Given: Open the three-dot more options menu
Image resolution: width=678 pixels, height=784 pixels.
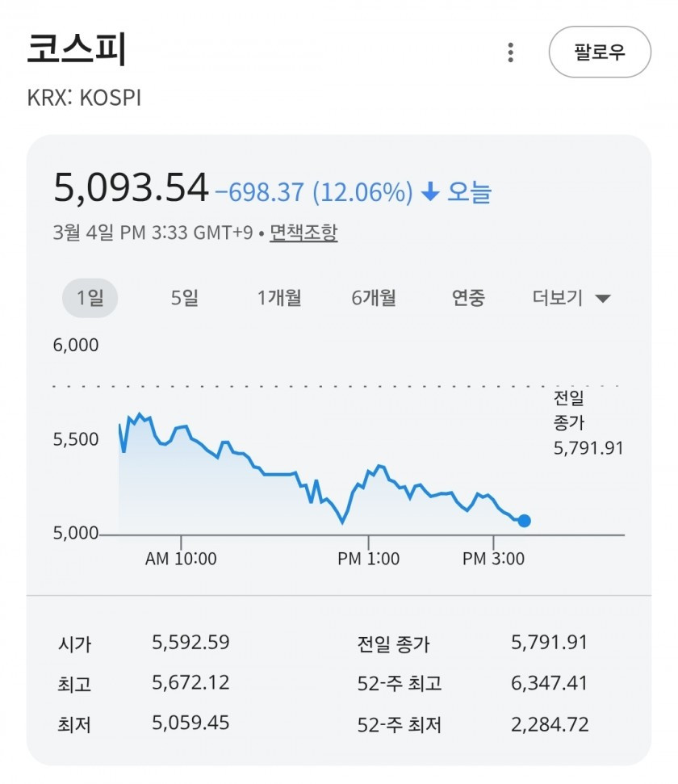Looking at the screenshot, I should [510, 52].
